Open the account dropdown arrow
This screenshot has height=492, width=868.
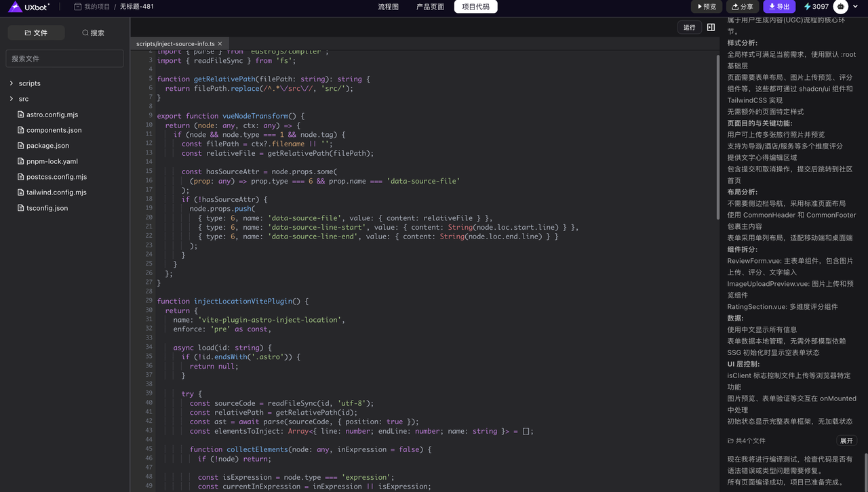coord(856,7)
